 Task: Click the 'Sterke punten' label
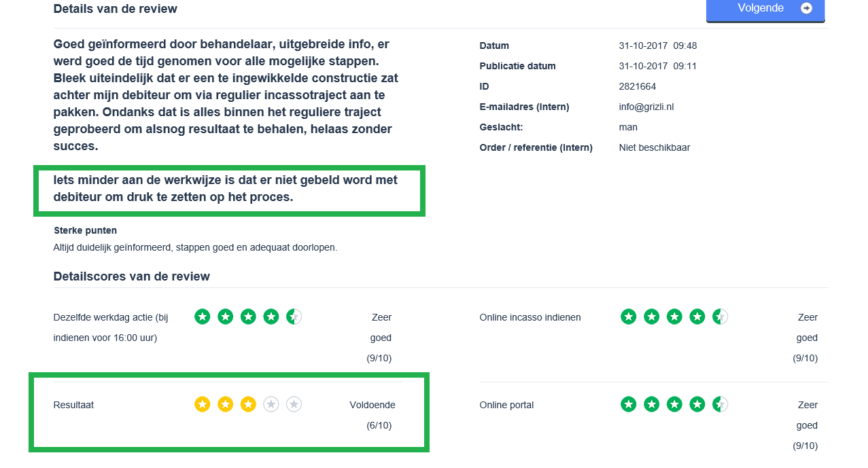[85, 230]
